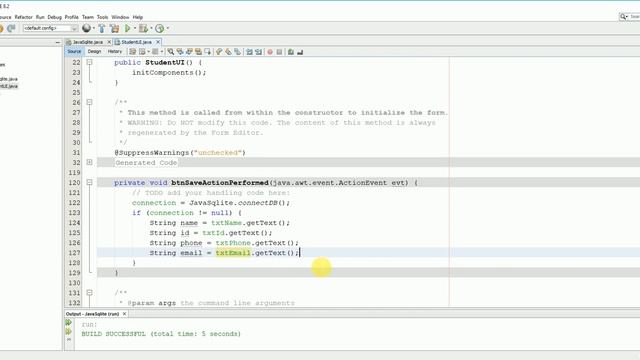Click the globe browser icon in main toolbar
This screenshot has width=640, height=360.
(x=86, y=28)
